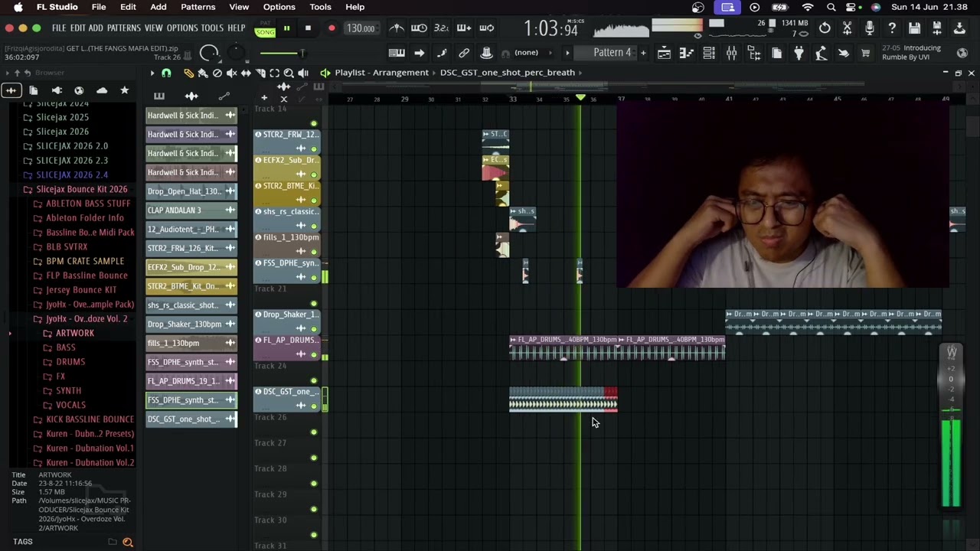Open the mixer window icon
980x551 pixels.
point(731,53)
